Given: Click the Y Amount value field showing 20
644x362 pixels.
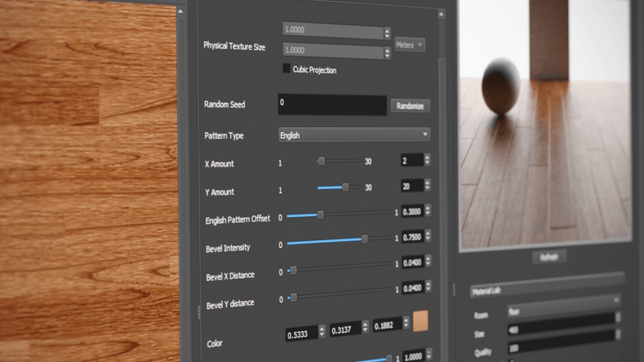Looking at the screenshot, I should [412, 186].
